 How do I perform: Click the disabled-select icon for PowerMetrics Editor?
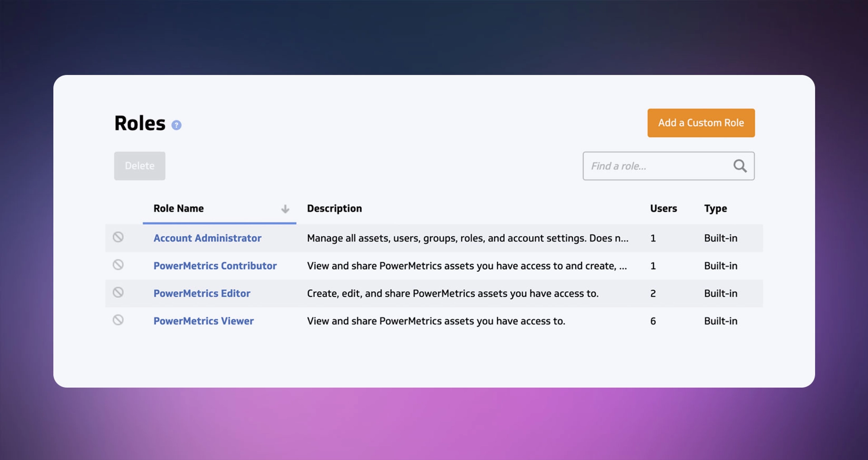pos(118,292)
